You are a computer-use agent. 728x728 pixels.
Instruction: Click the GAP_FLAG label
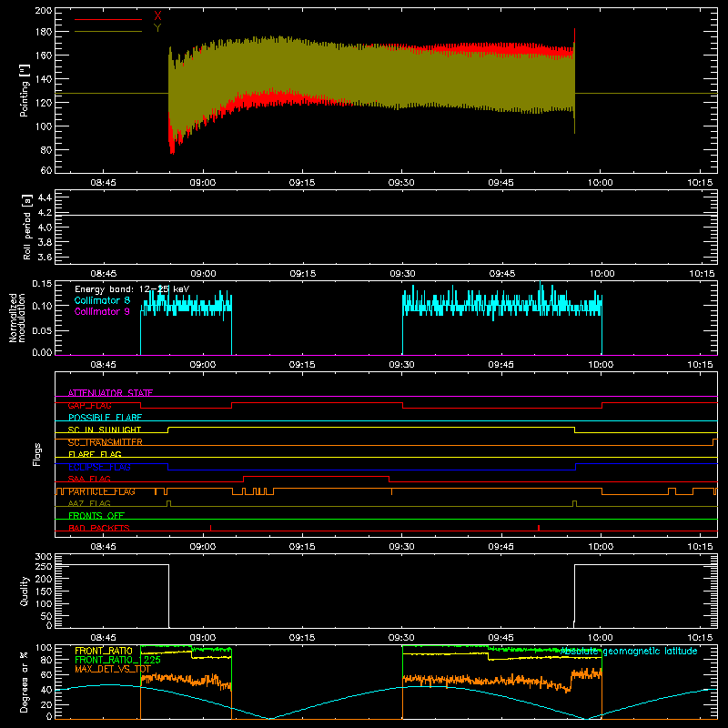pyautogui.click(x=89, y=405)
